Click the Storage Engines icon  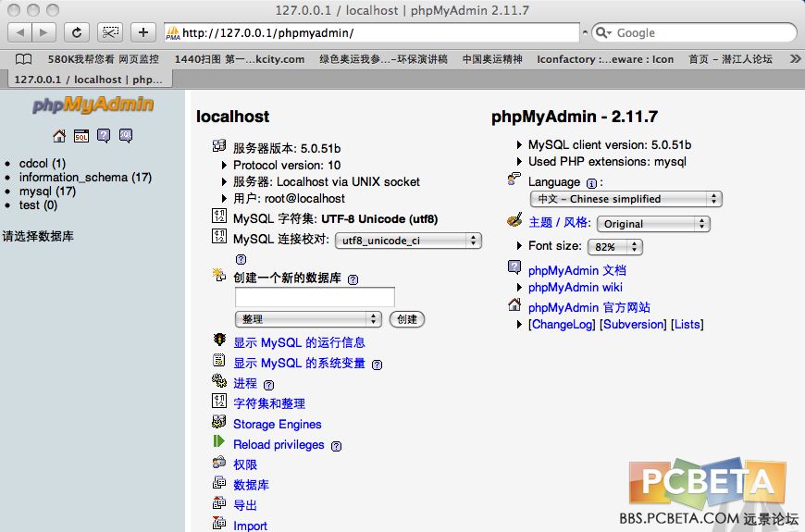[x=219, y=422]
